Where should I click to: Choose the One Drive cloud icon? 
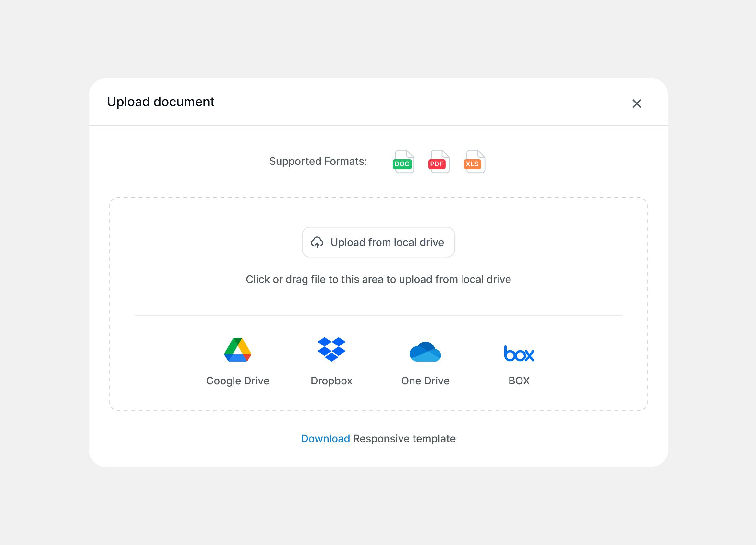coord(425,352)
